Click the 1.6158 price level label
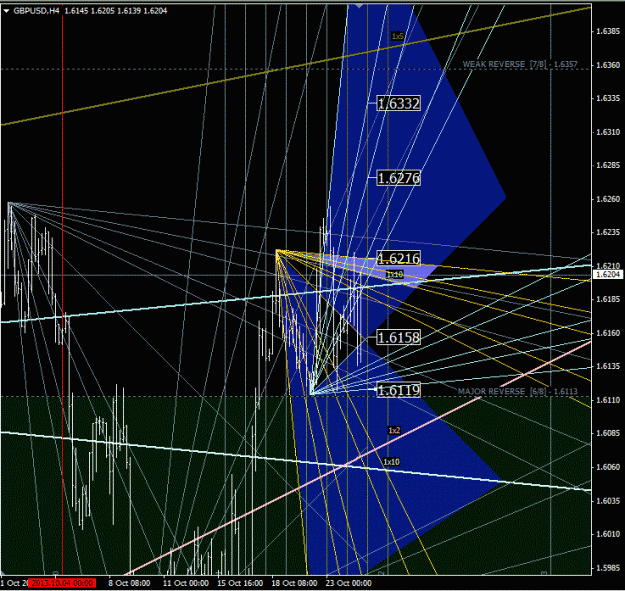 click(x=398, y=338)
